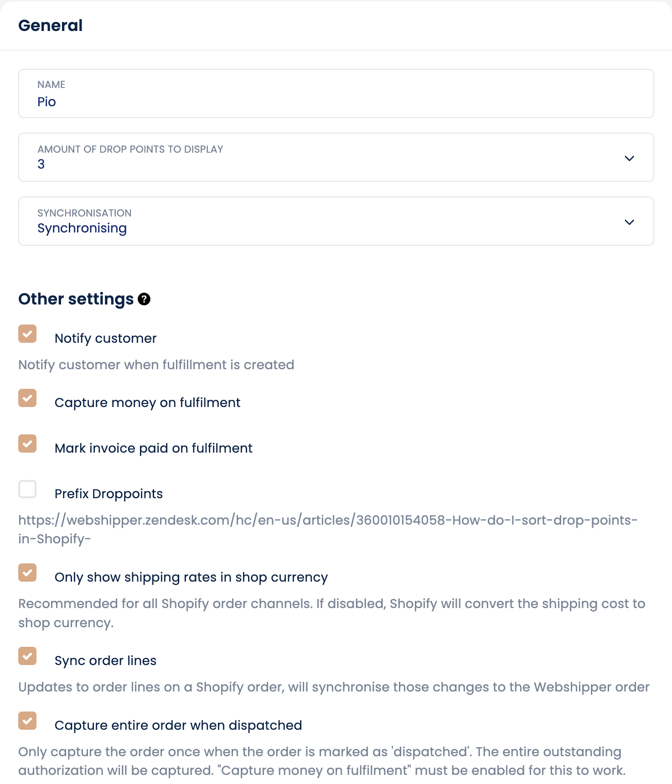Click the Capture entire order when dispatched label
Viewport: 672px width, 784px height.
[178, 725]
